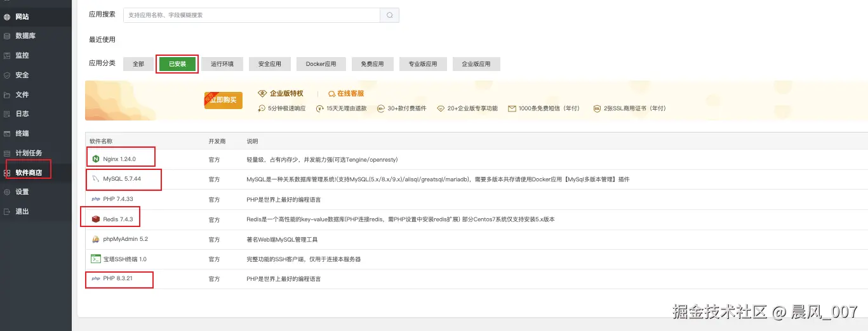Click the 15天无理由退款 text
Viewport: 868px width, 331px height.
coord(347,108)
